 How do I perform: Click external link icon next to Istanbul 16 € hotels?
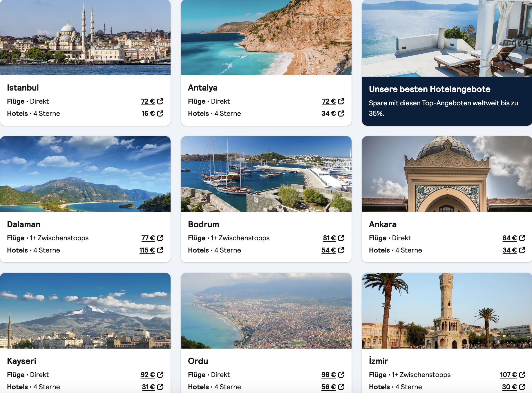pos(160,113)
